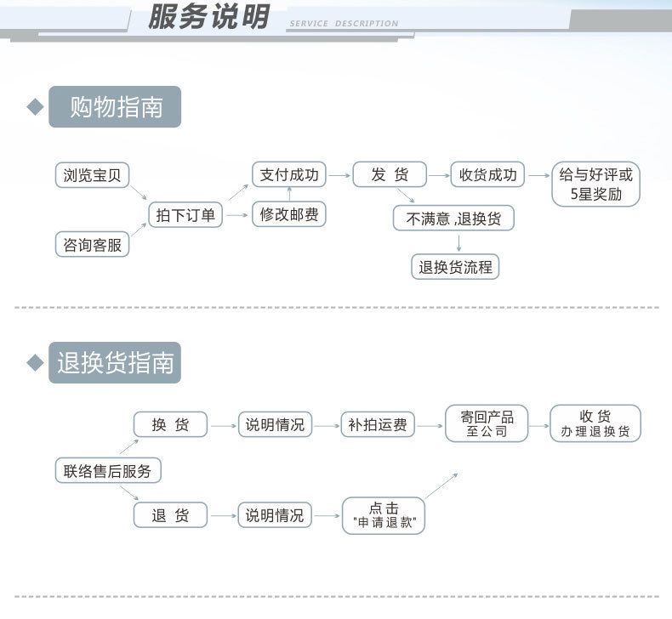Click 说明情况 box in the 退货 row
The height and width of the screenshot is (619, 672).
275,515
